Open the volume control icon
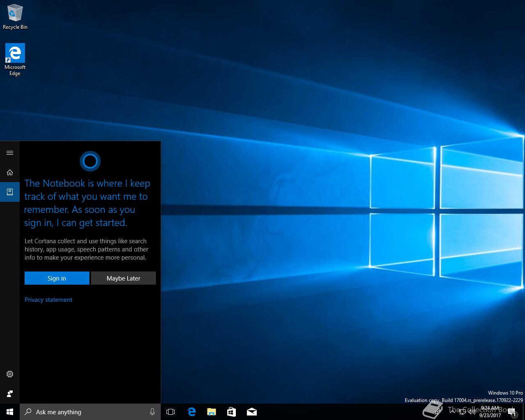 click(x=472, y=412)
